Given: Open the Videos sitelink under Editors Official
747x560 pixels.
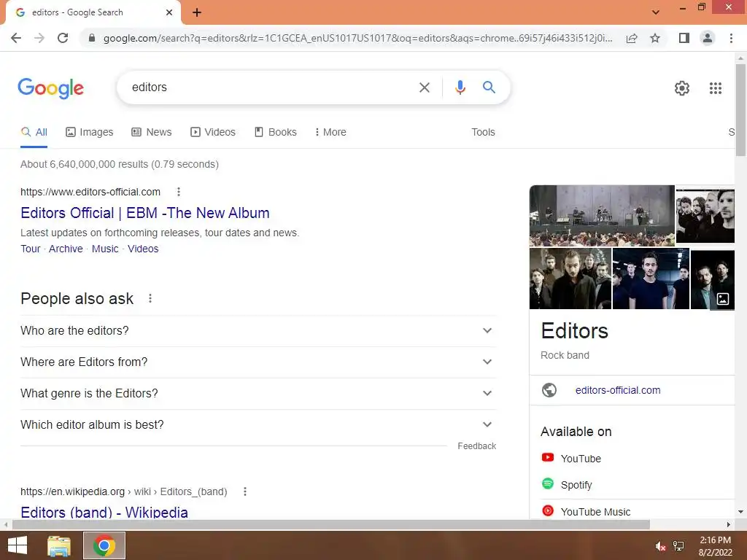Looking at the screenshot, I should pyautogui.click(x=143, y=249).
